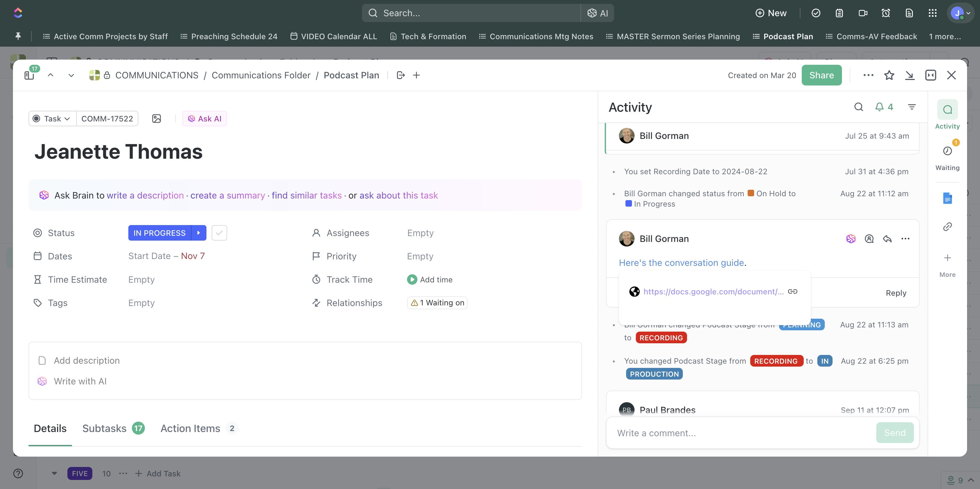Click Reply under Bill Gorman's comment
This screenshot has width=980, height=489.
[x=896, y=293]
